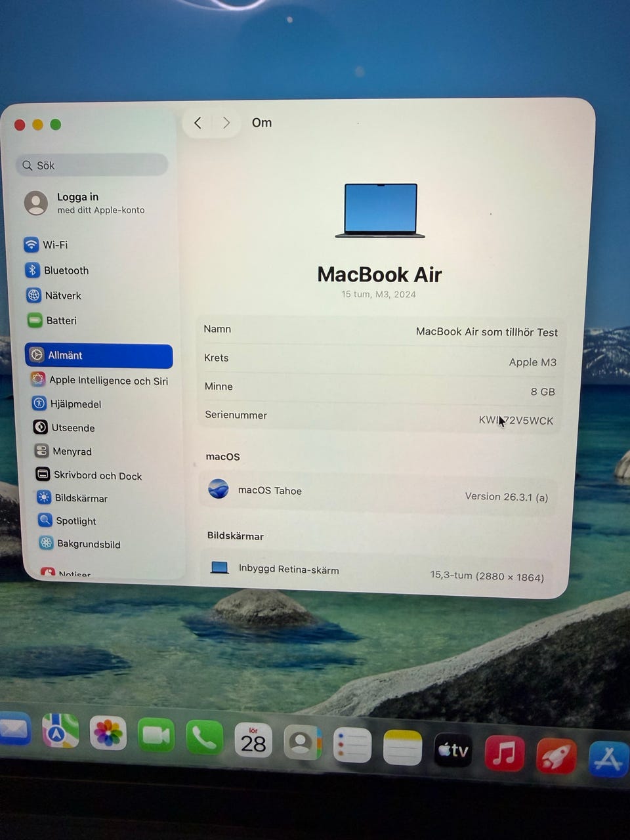The width and height of the screenshot is (630, 840).
Task: Click the green zoom window button
Action: tap(56, 125)
